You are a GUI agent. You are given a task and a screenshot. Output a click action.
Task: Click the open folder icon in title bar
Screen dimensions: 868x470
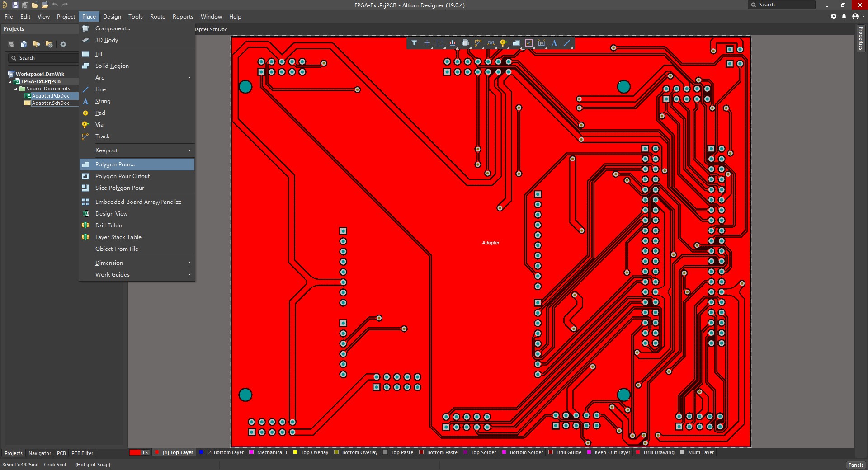pos(35,5)
